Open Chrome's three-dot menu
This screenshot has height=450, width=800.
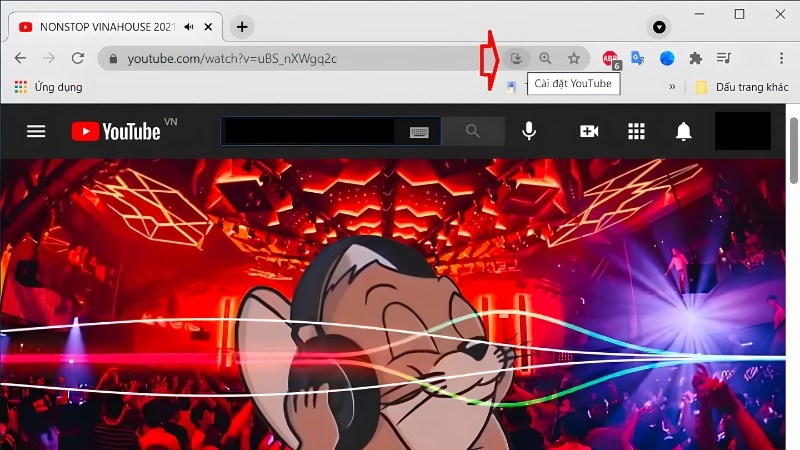[781, 58]
